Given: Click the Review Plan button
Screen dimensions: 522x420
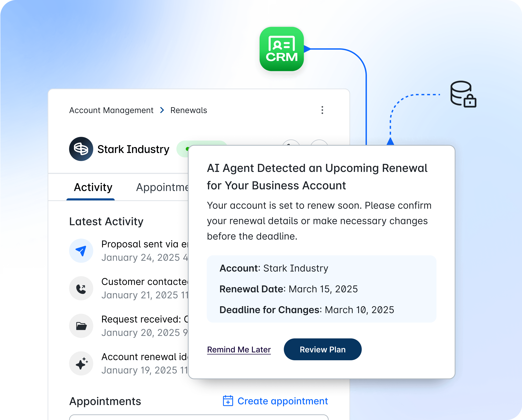Looking at the screenshot, I should 322,349.
